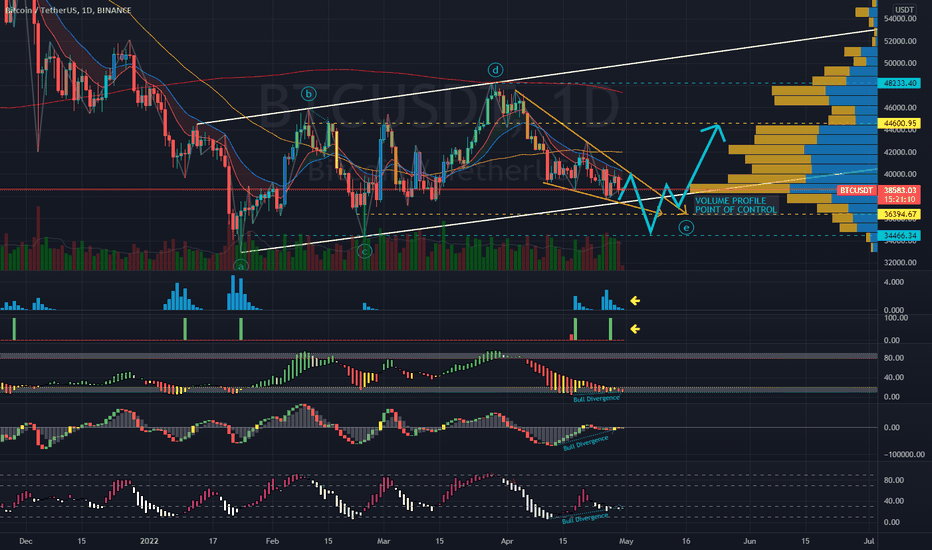Click the 42000.00 price axis value
Viewport: 932px width, 550px height.
click(900, 152)
